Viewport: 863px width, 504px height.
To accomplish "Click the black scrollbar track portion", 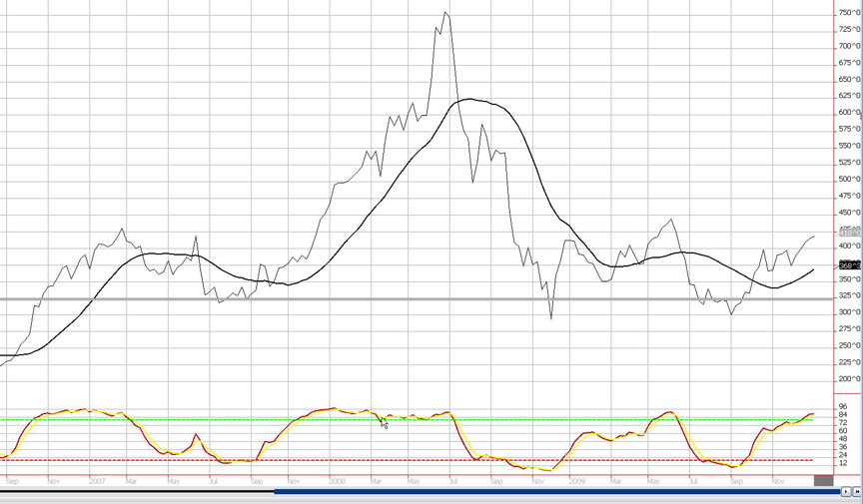I will (137, 491).
